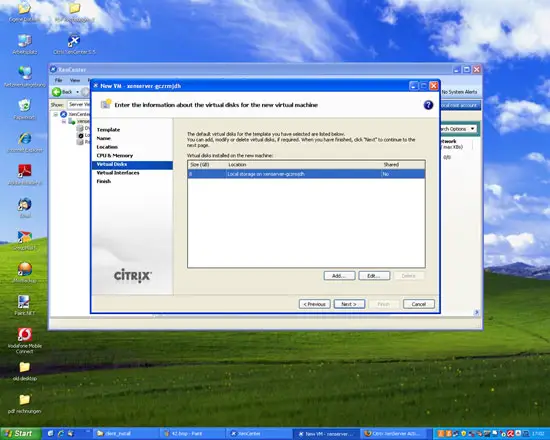Open the Vodafone Mobile Connect icon
550x440 pixels.
click(25, 340)
